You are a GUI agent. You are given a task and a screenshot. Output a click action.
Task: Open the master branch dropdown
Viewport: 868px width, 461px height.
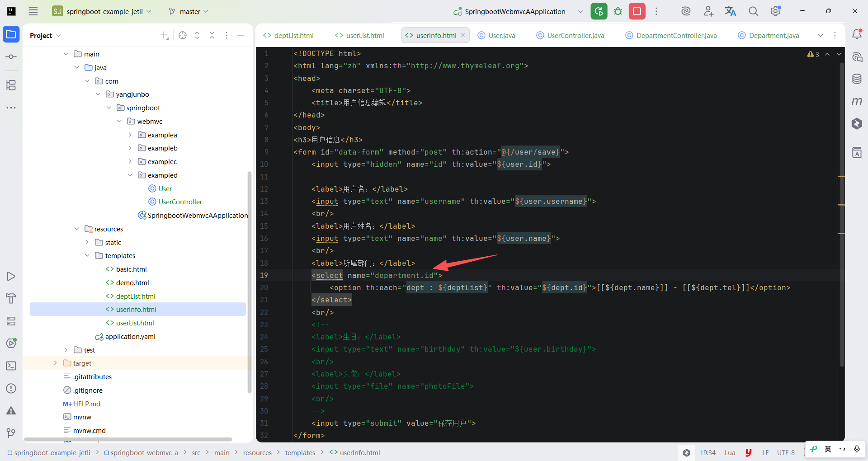pos(188,11)
